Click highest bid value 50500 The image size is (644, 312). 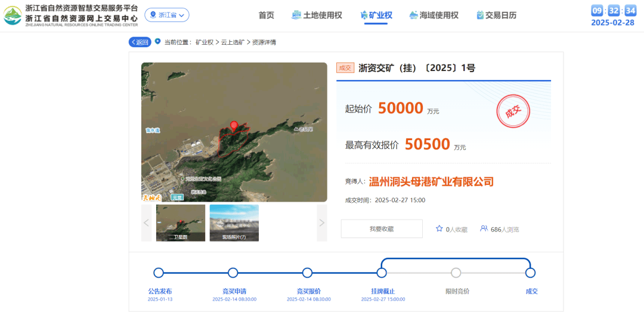click(x=428, y=144)
